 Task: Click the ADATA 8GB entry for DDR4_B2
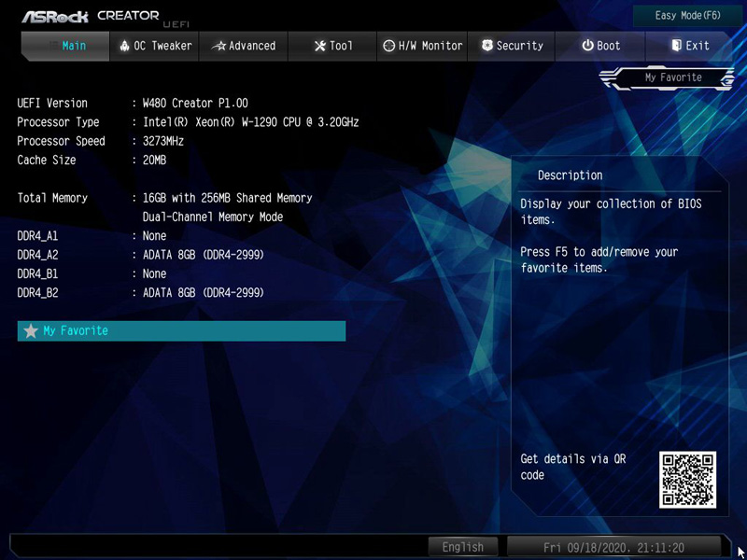[x=203, y=293]
